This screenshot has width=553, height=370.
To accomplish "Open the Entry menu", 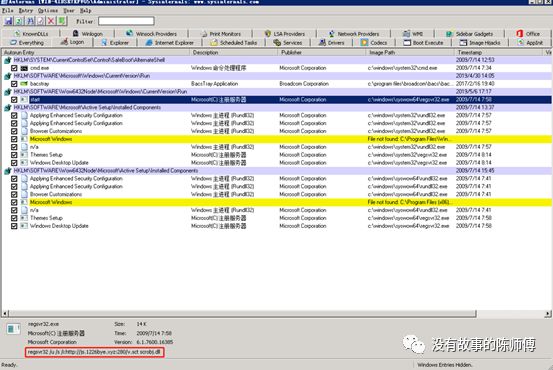I will 25,11.
